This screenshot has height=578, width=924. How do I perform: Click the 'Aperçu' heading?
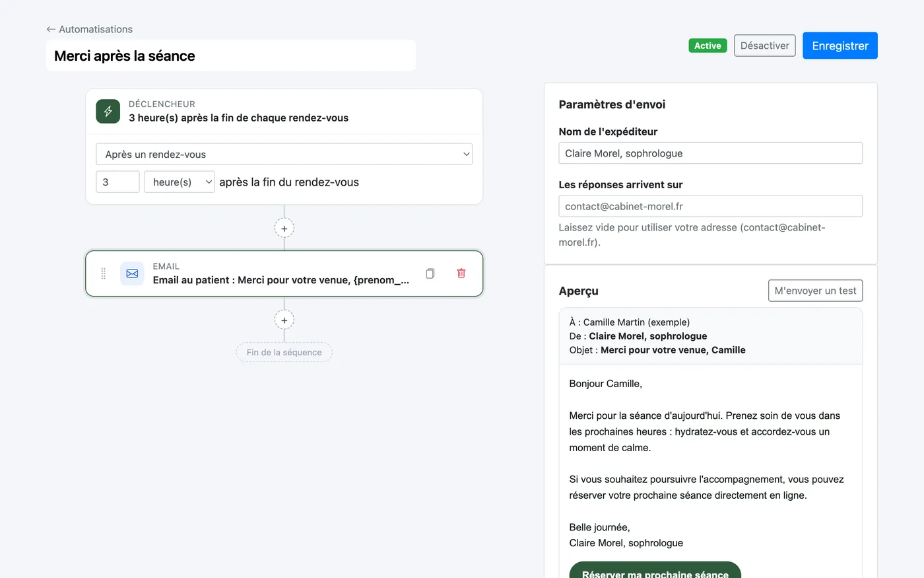[579, 291]
